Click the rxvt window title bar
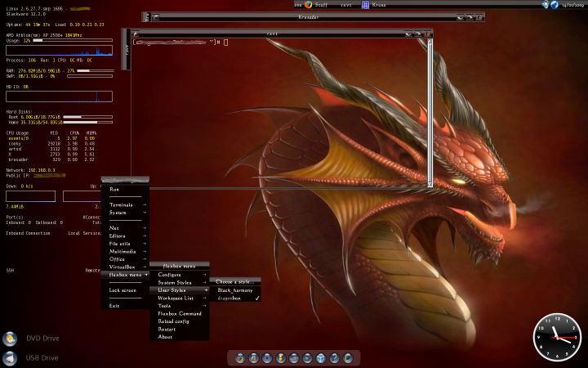The width and height of the screenshot is (588, 368). (272, 34)
